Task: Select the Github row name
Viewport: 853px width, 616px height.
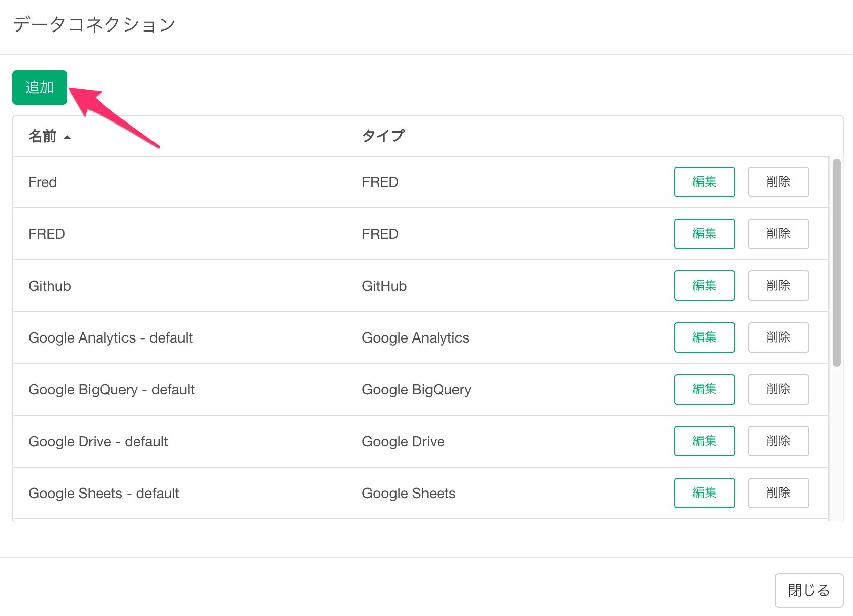Action: coord(50,286)
